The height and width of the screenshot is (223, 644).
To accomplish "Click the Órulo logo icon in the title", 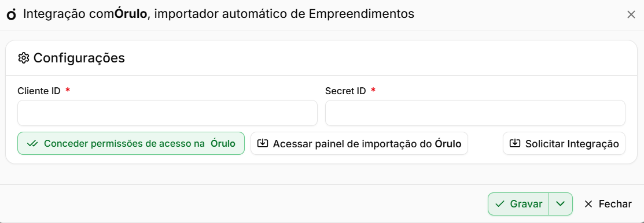I will click(x=12, y=14).
